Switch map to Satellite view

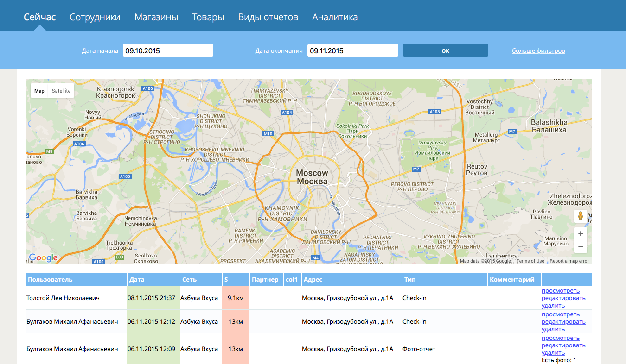point(61,91)
